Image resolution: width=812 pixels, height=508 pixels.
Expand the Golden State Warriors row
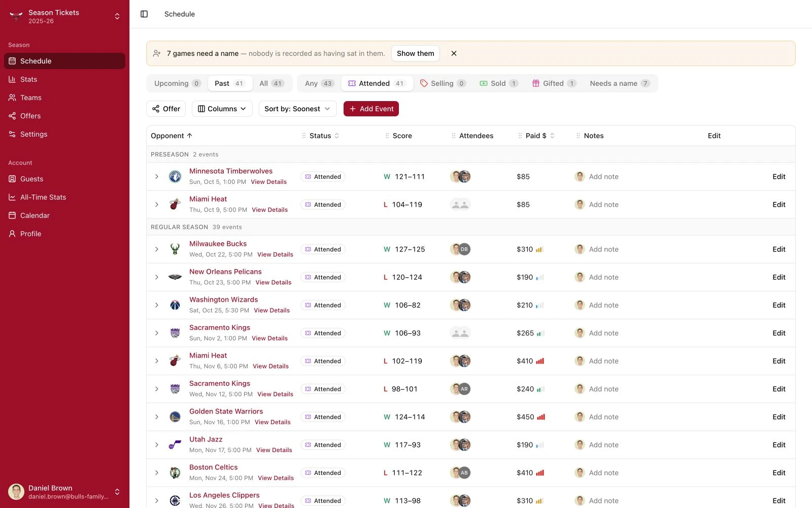point(157,417)
